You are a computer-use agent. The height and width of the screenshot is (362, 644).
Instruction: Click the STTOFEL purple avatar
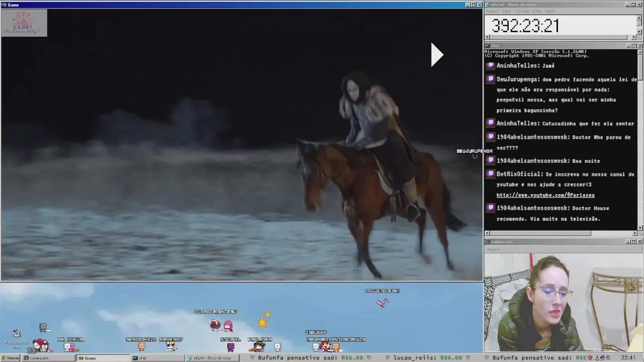point(230,346)
